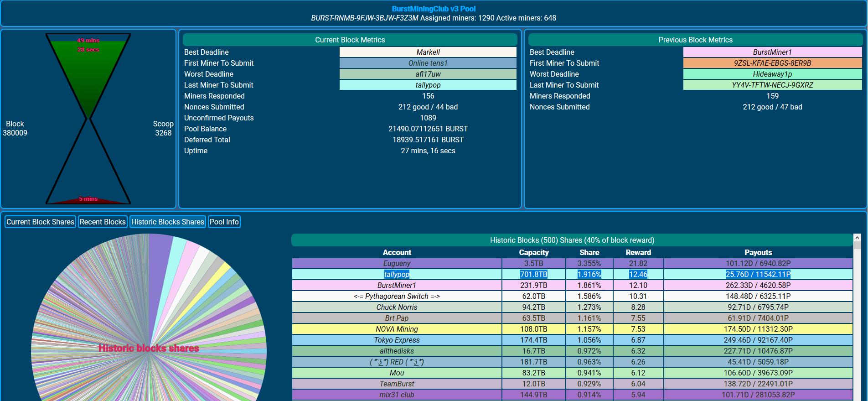Click the Payouts column header
868x401 pixels.
click(758, 252)
